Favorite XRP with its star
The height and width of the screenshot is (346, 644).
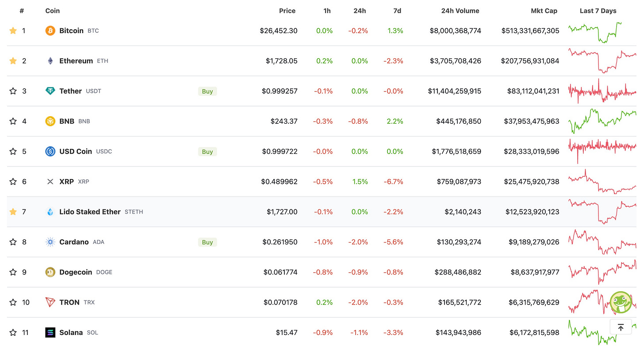click(x=13, y=182)
